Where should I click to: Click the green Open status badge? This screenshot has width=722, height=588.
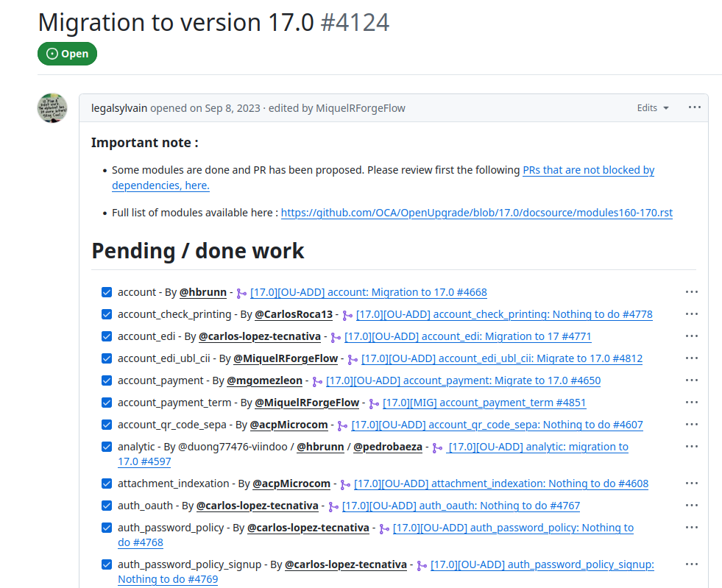click(67, 54)
